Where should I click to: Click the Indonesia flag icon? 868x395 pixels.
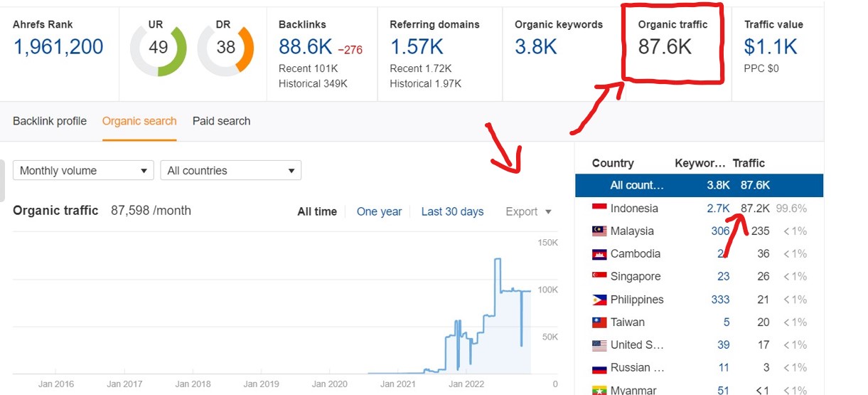tap(599, 208)
